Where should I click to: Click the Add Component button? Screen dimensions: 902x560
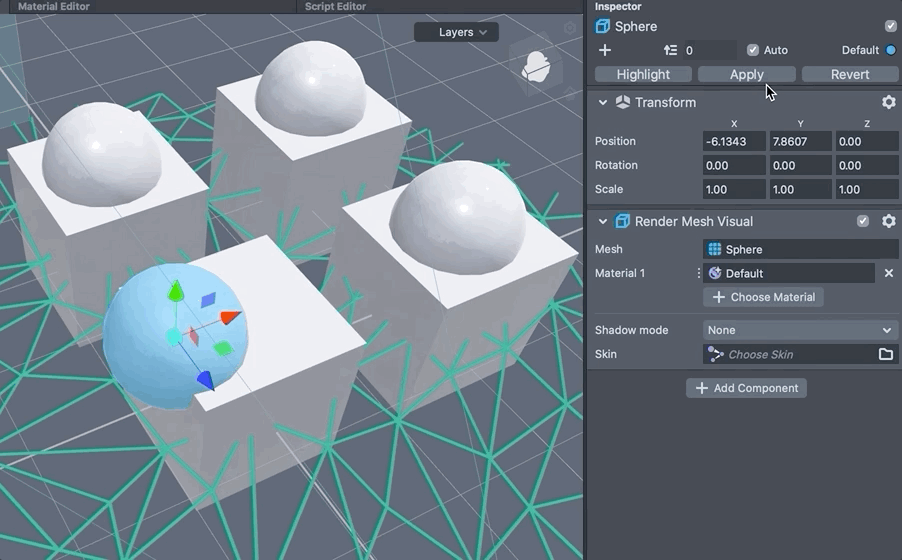[746, 388]
